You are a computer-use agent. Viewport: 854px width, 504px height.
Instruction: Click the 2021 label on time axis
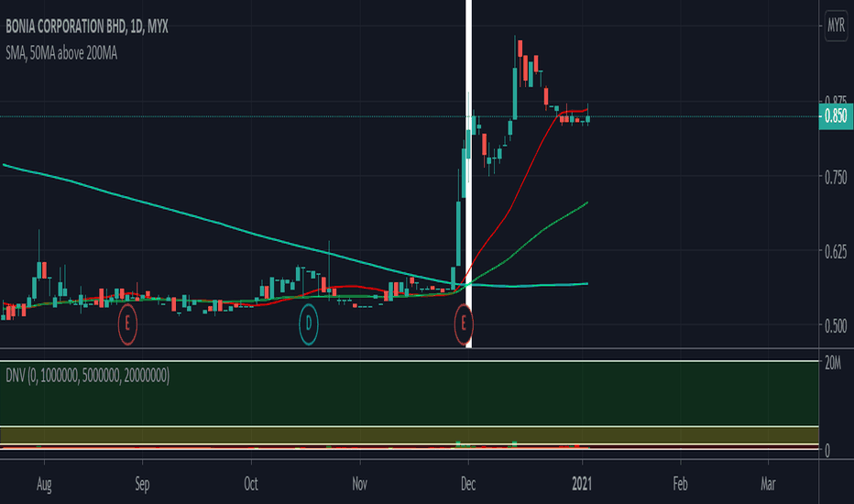click(x=582, y=484)
